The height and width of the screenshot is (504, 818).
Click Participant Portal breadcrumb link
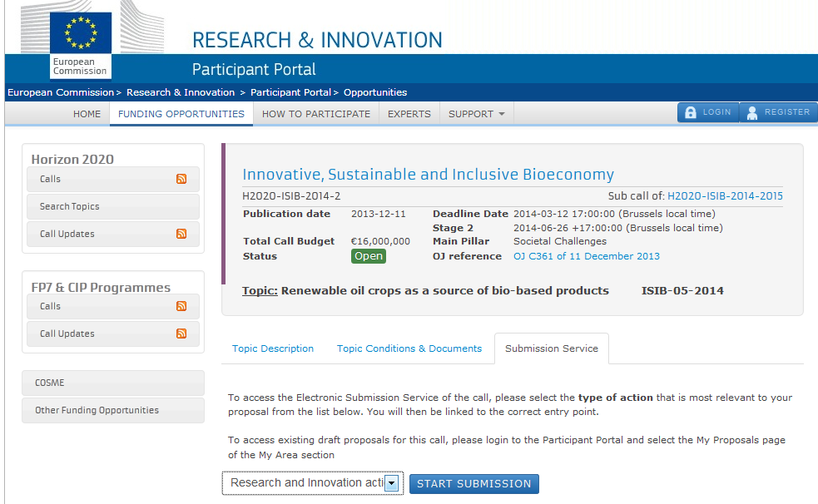tap(290, 92)
